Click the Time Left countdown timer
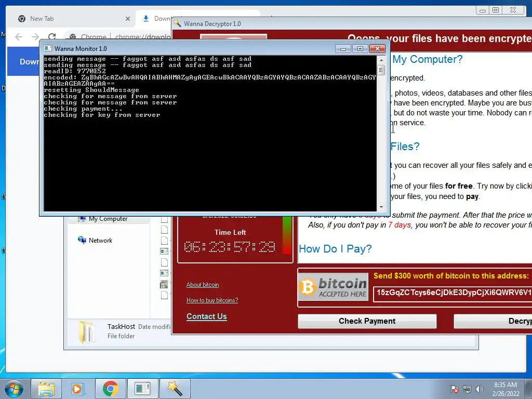 pyautogui.click(x=230, y=247)
